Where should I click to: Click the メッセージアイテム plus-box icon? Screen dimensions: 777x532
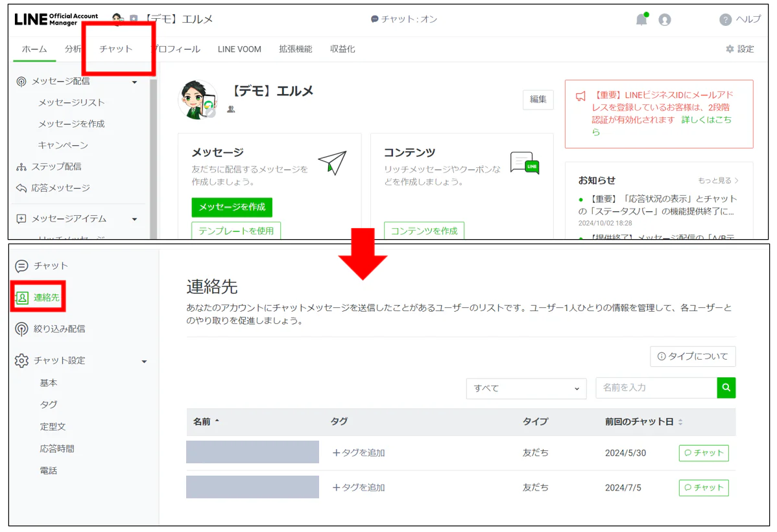click(x=21, y=219)
